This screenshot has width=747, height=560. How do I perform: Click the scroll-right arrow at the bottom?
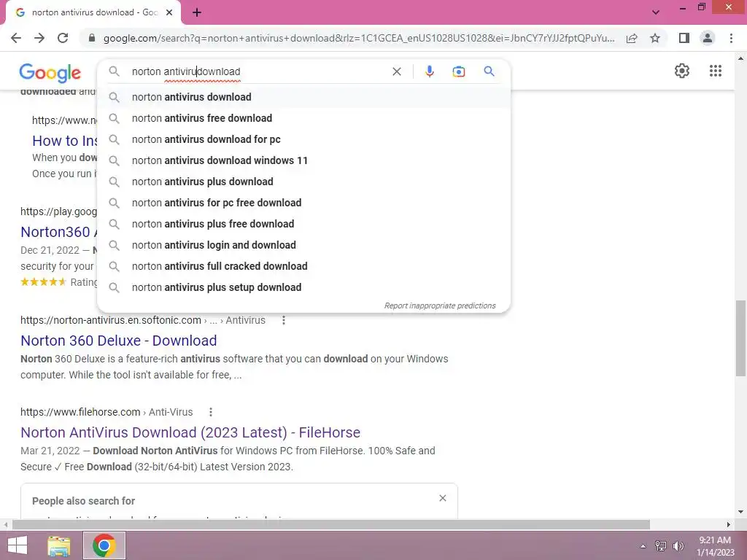click(x=729, y=525)
